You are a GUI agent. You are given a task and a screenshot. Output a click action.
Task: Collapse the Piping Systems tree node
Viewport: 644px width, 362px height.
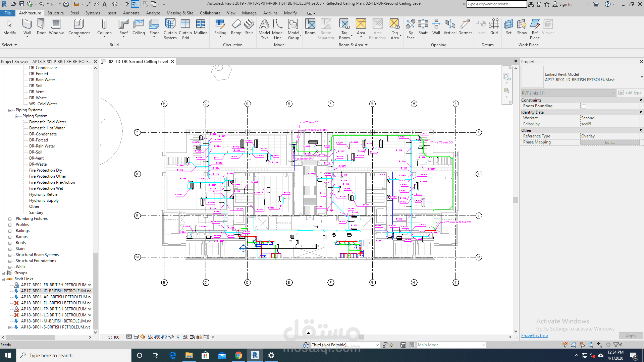10,110
